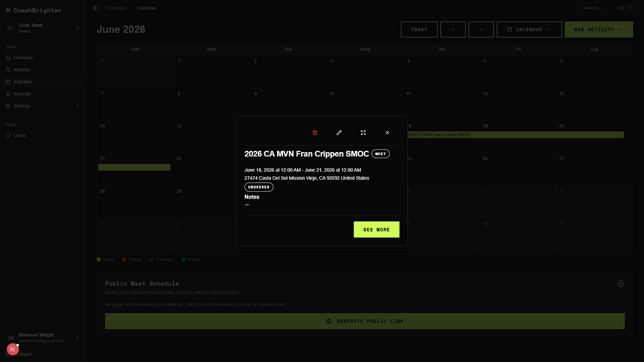This screenshot has height=362, width=644.
Task: Click the See More button
Action: click(376, 229)
